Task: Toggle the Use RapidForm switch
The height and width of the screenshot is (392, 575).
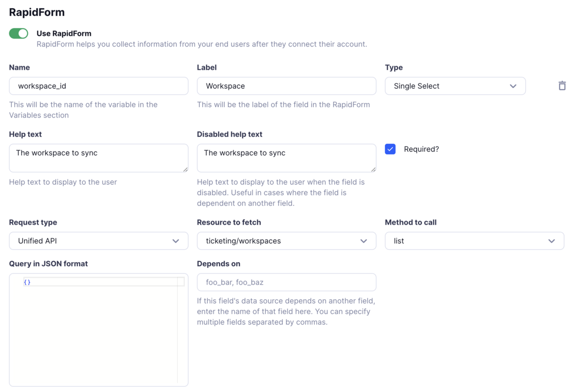Action: [x=18, y=33]
